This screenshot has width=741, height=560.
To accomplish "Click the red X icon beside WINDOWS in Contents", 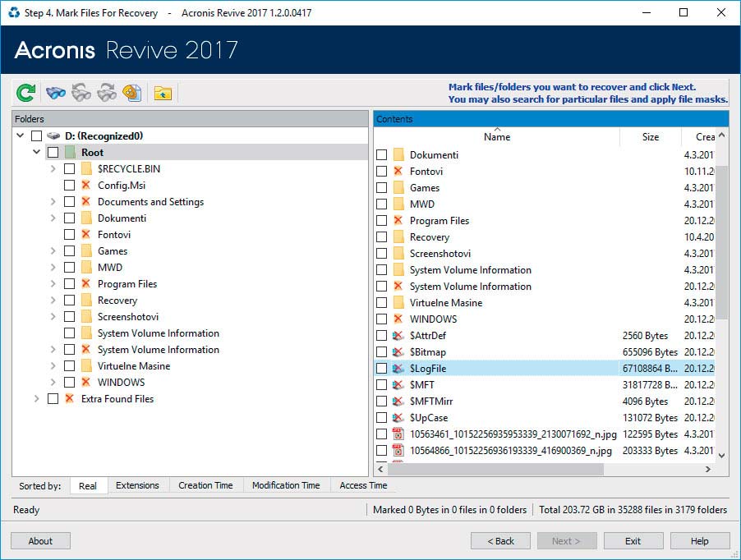I will tap(398, 319).
